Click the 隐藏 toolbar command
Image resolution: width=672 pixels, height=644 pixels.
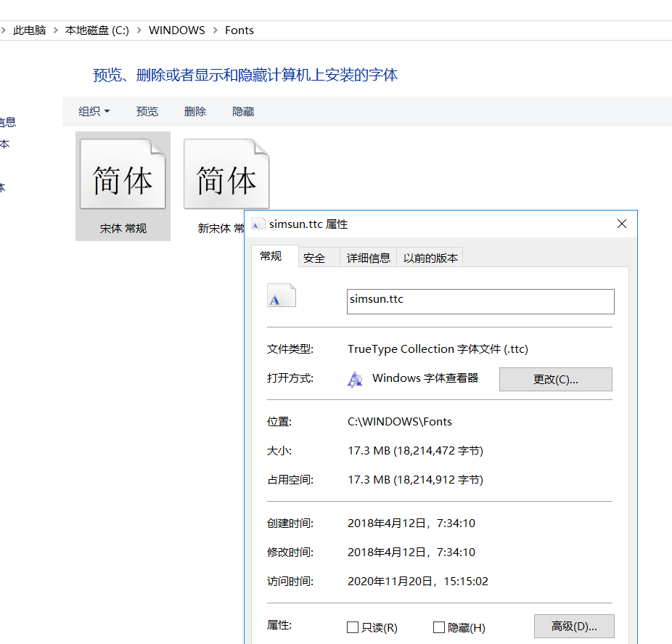242,111
